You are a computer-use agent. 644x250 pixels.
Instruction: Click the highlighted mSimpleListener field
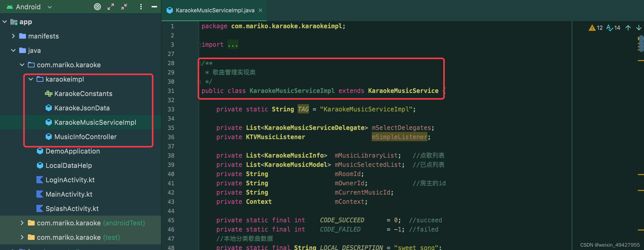[x=399, y=137]
